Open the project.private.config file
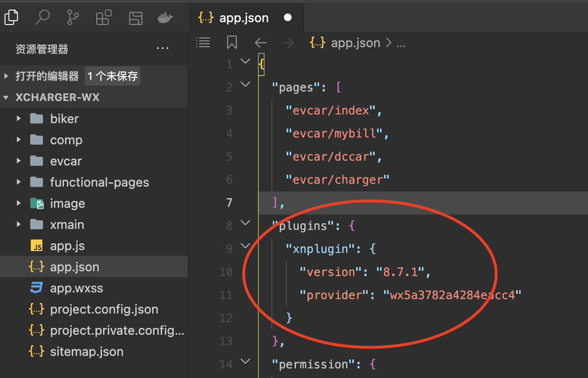Viewport: 588px width, 378px height. pyautogui.click(x=94, y=330)
